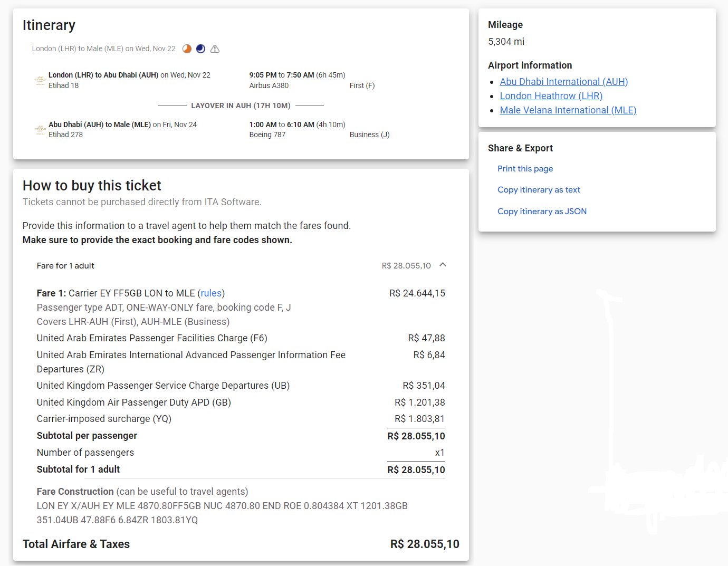Click the Etihad 278 flight number

point(66,135)
